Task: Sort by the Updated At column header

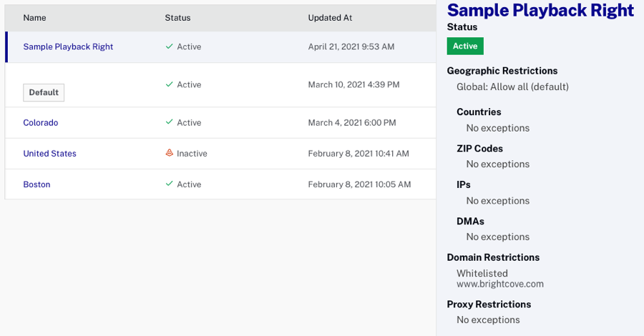Action: pyautogui.click(x=330, y=17)
